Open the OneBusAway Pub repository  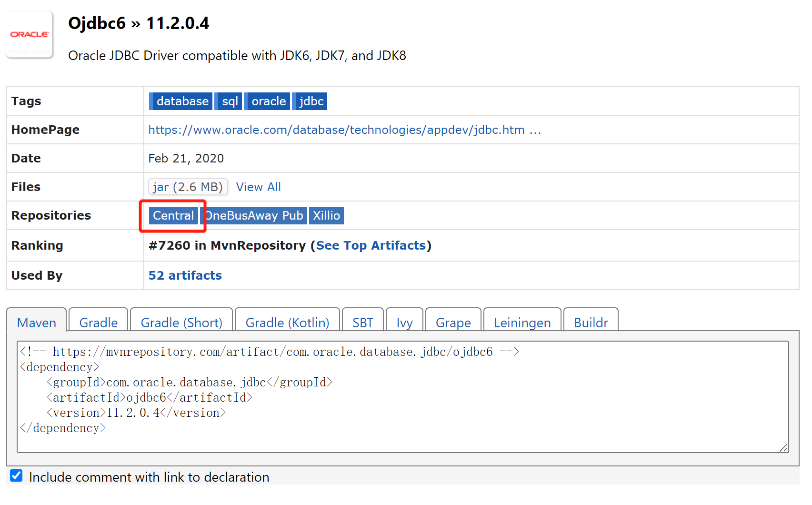tap(254, 215)
